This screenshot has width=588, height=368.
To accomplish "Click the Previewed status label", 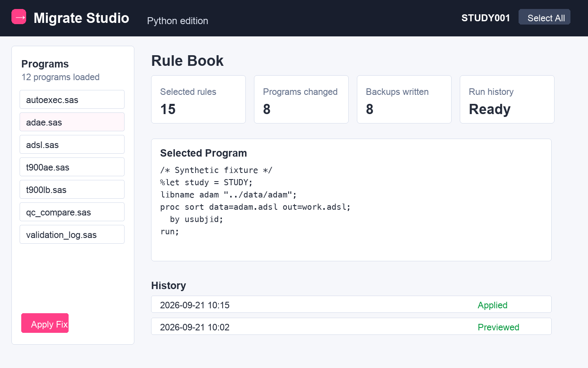I will click(499, 327).
